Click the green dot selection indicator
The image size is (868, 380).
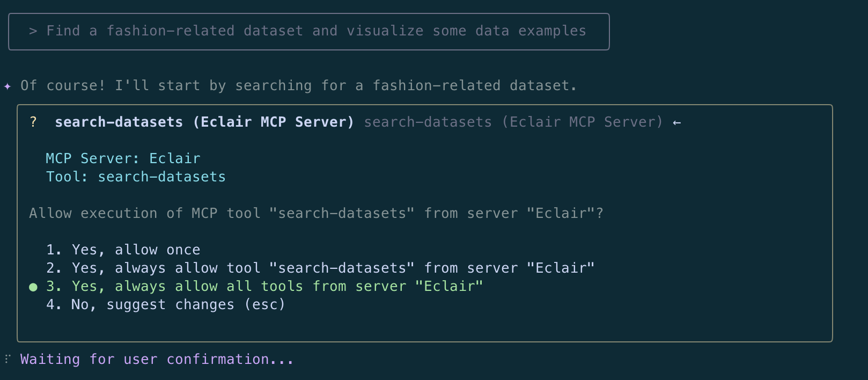point(33,287)
